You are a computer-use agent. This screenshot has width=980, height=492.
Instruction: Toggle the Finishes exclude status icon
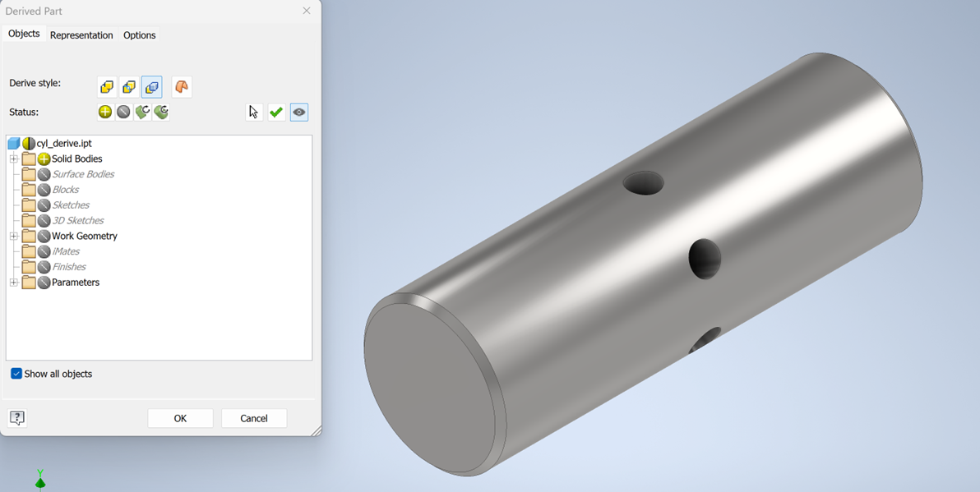click(44, 267)
